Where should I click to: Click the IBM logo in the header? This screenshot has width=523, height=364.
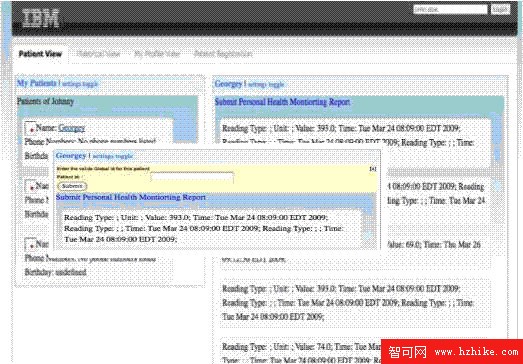pos(41,18)
